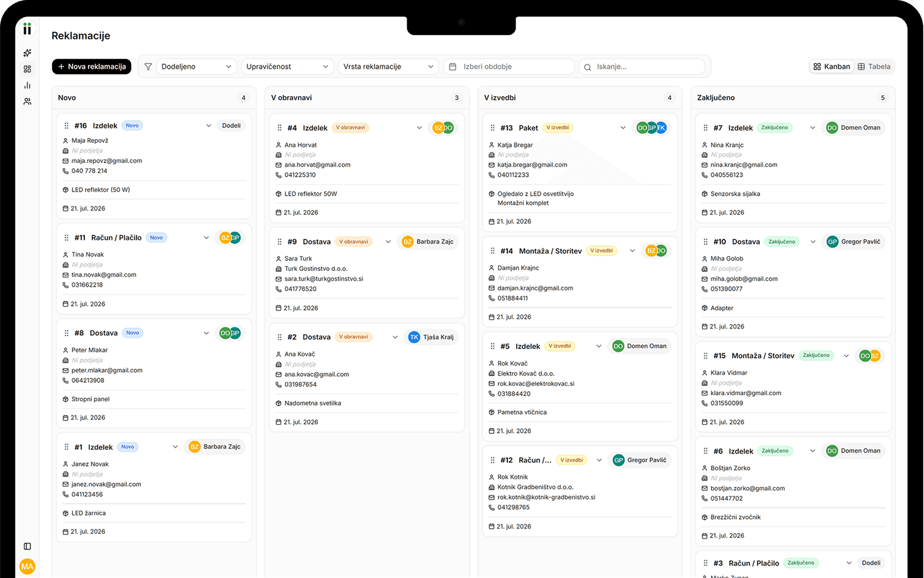Viewport: 924px width, 578px height.
Task: Open the MA user avatar
Action: 27,566
